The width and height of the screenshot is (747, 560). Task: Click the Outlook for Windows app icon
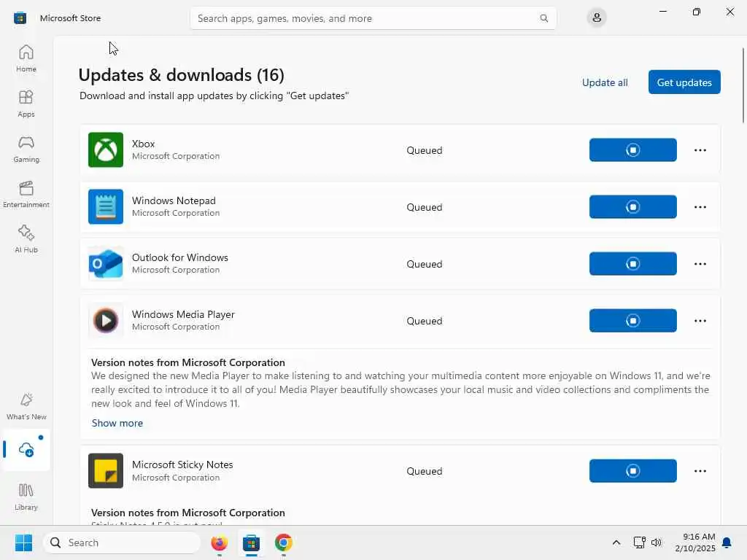106,264
